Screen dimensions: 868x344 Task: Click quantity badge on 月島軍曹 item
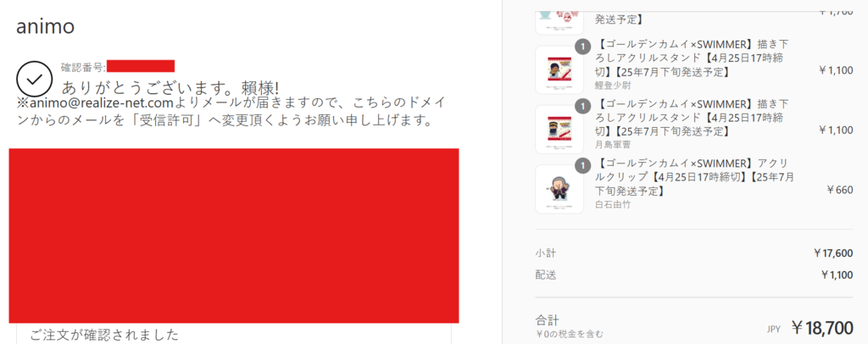tap(581, 107)
